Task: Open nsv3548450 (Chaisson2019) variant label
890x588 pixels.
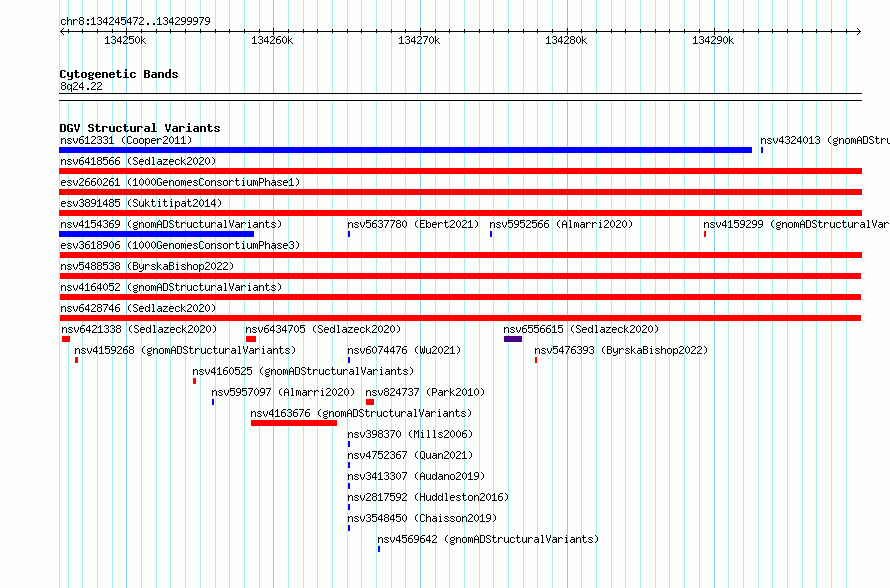Action: click(422, 518)
